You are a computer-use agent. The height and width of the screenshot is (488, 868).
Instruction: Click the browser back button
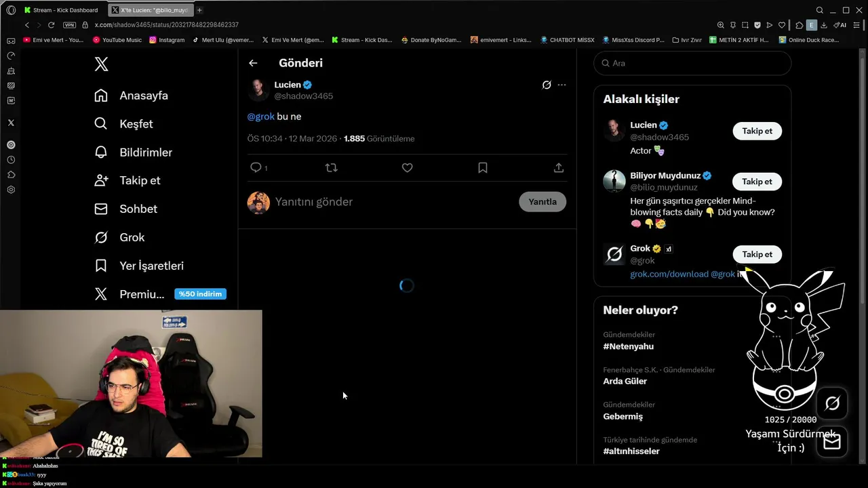[27, 25]
